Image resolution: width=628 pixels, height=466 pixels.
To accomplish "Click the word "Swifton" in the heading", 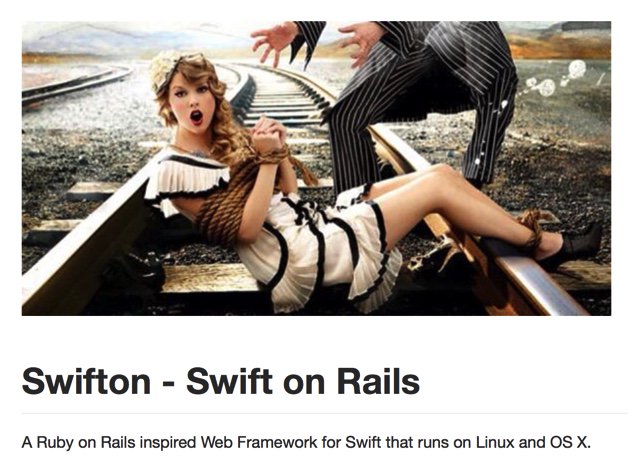I will tap(87, 382).
